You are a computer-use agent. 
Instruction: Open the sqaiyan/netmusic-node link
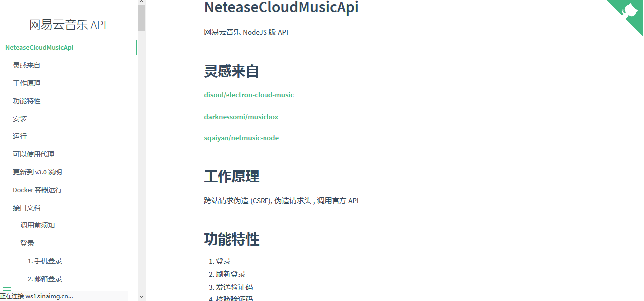[x=241, y=138]
